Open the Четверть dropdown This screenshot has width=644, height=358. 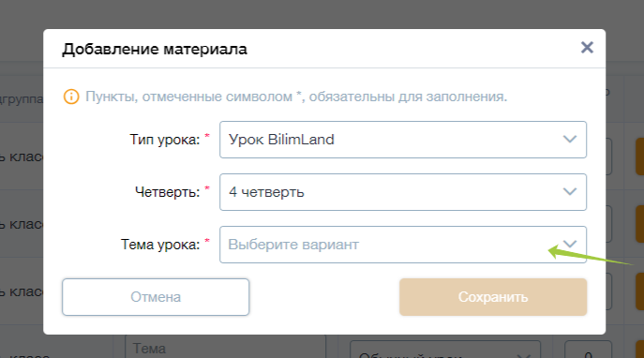coord(403,192)
